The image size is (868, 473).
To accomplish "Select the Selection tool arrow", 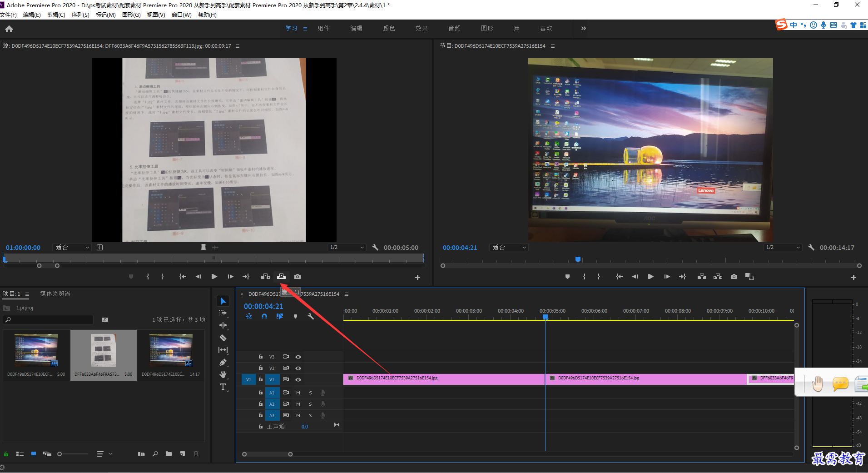I will (223, 301).
